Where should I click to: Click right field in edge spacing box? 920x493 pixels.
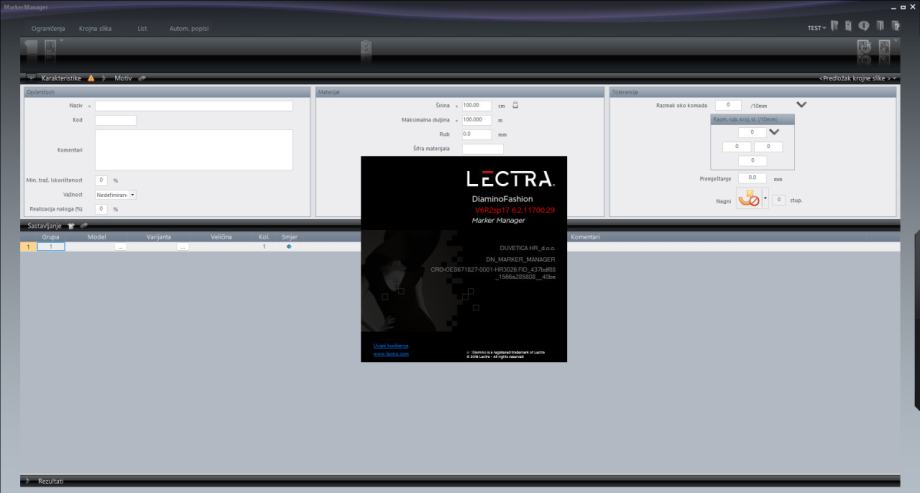(768, 147)
